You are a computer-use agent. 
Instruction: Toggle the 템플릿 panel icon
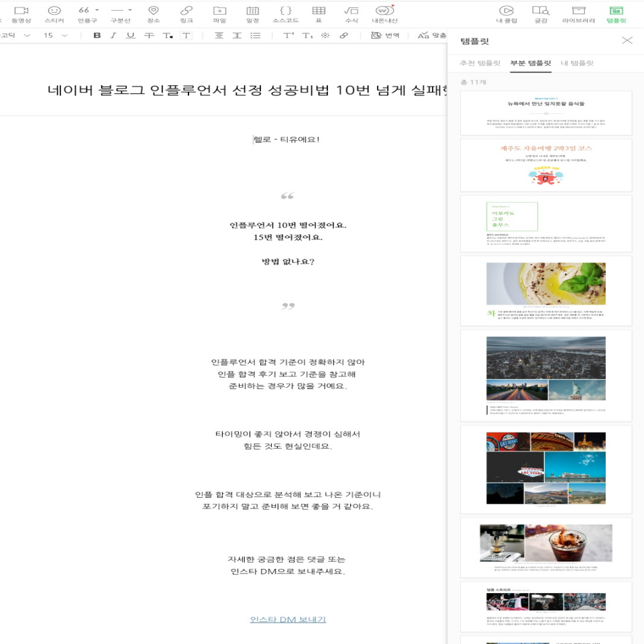click(616, 14)
